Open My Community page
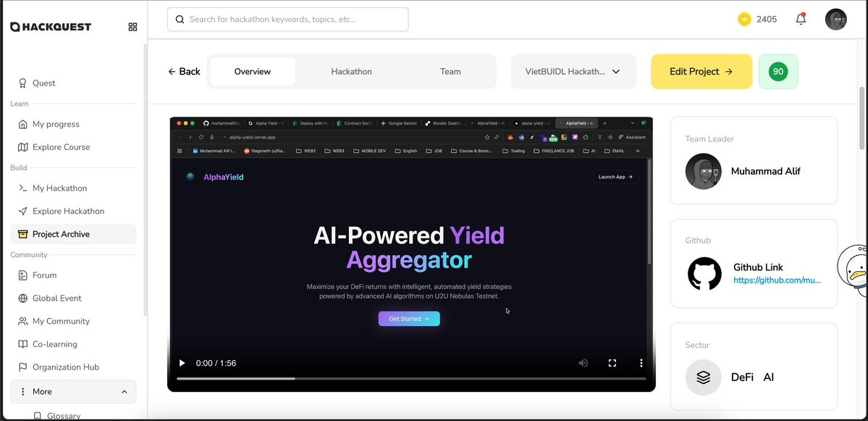868x421 pixels. click(73, 321)
